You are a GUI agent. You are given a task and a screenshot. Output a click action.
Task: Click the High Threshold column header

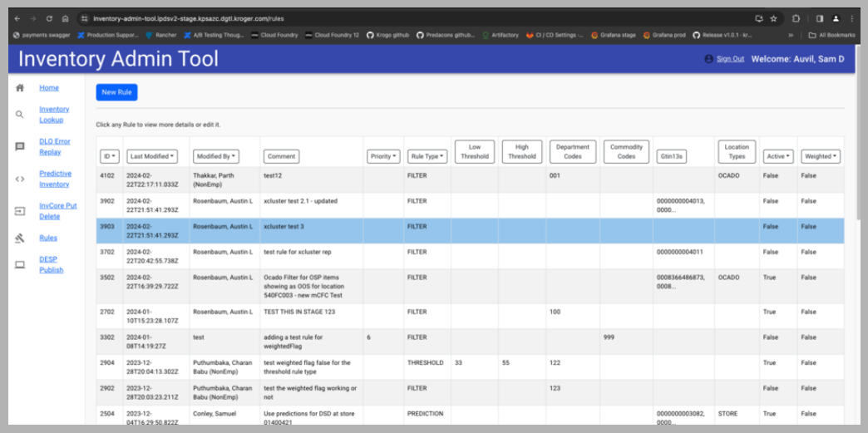click(522, 152)
